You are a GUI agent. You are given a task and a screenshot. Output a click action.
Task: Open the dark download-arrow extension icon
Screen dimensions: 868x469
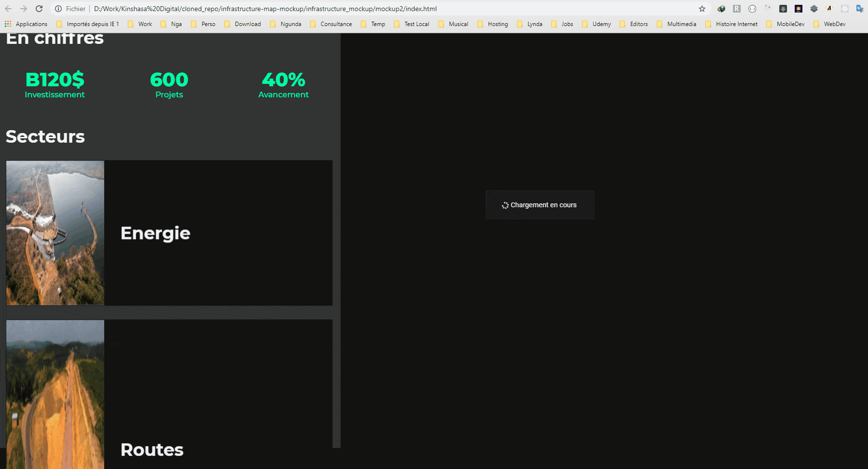(x=783, y=9)
